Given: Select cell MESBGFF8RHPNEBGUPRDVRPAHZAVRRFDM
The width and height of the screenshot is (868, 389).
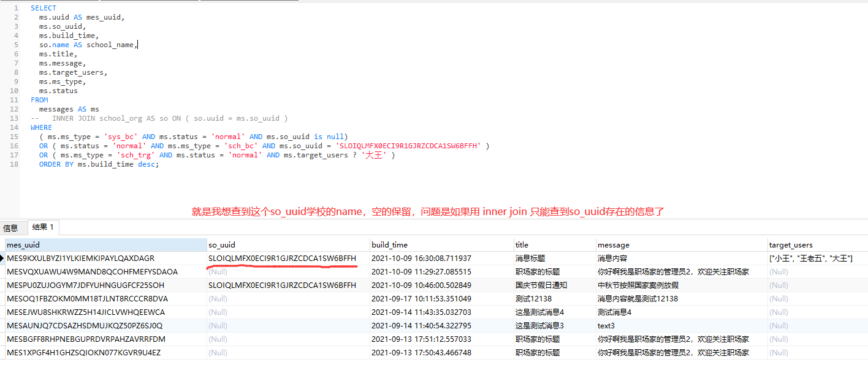Looking at the screenshot, I should [x=105, y=339].
